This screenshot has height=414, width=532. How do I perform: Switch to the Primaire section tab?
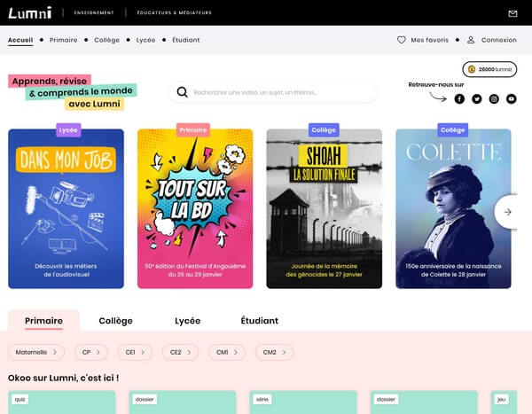[43, 321]
